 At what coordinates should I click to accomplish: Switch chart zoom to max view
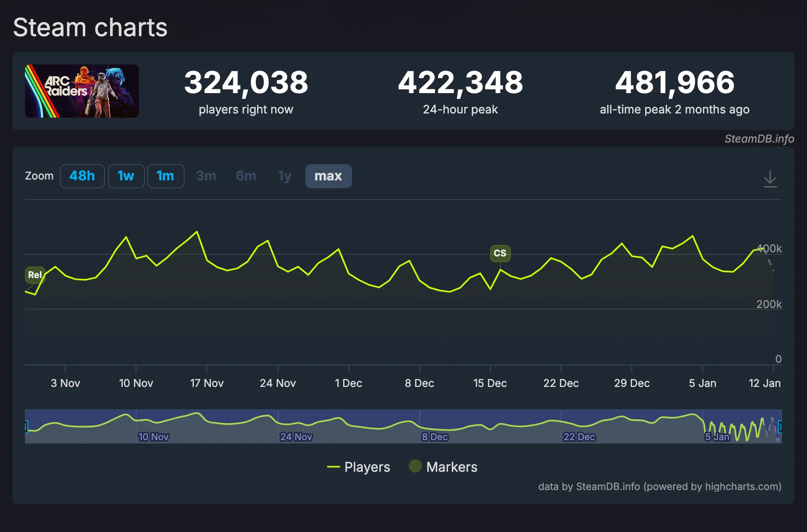pos(328,176)
